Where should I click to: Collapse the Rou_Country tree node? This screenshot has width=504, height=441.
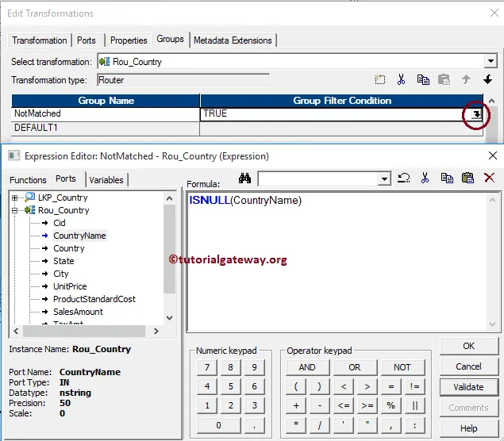click(x=14, y=210)
